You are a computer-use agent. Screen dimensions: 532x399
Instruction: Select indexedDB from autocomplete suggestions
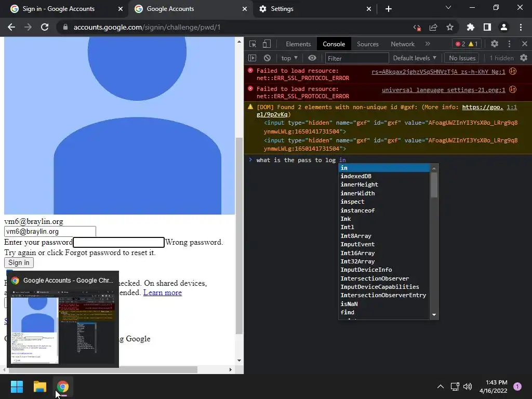click(x=385, y=176)
